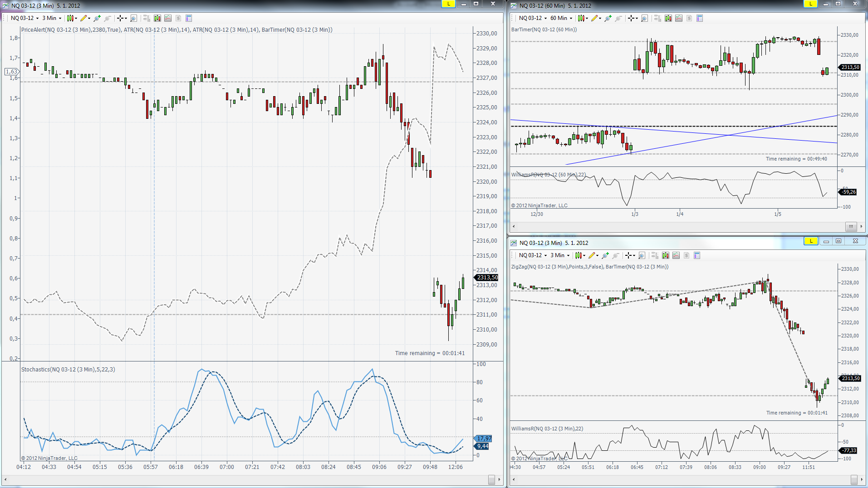Image resolution: width=868 pixels, height=488 pixels.
Task: Open Properties icon in ZigZag chart toolbar
Action: (x=697, y=255)
